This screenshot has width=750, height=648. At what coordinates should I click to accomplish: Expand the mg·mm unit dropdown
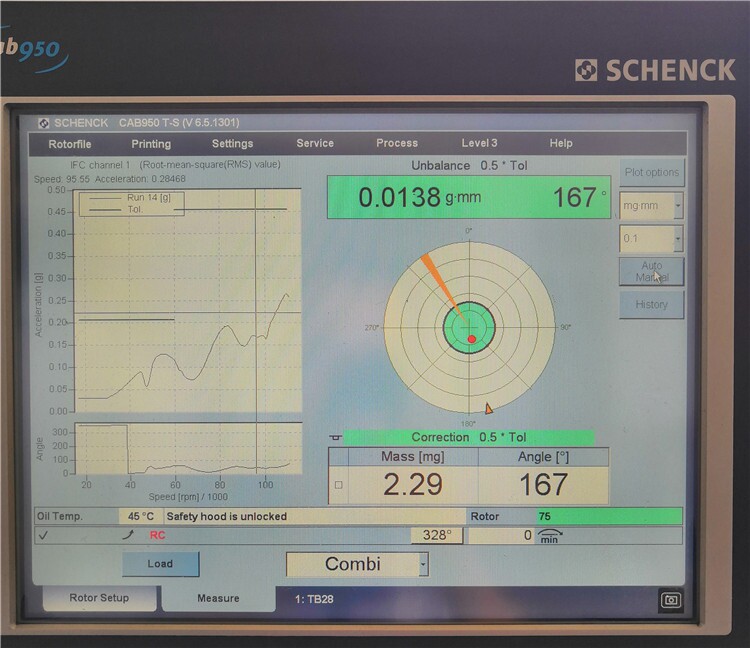coord(678,206)
